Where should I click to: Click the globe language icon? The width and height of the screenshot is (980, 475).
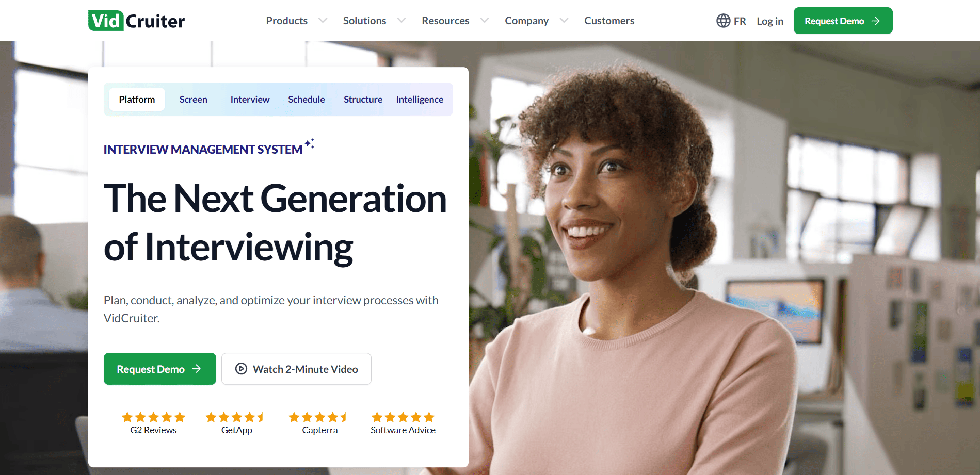click(x=723, y=21)
